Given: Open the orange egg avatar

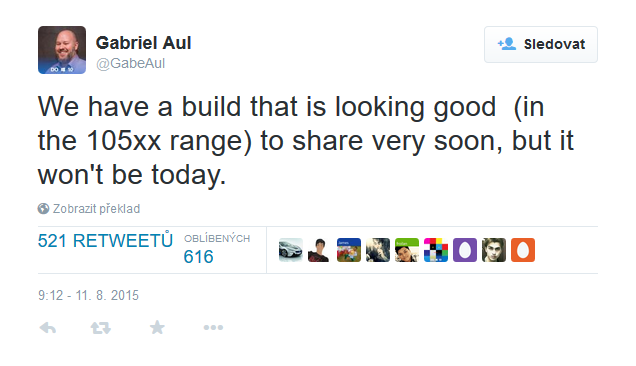Looking at the screenshot, I should [523, 250].
